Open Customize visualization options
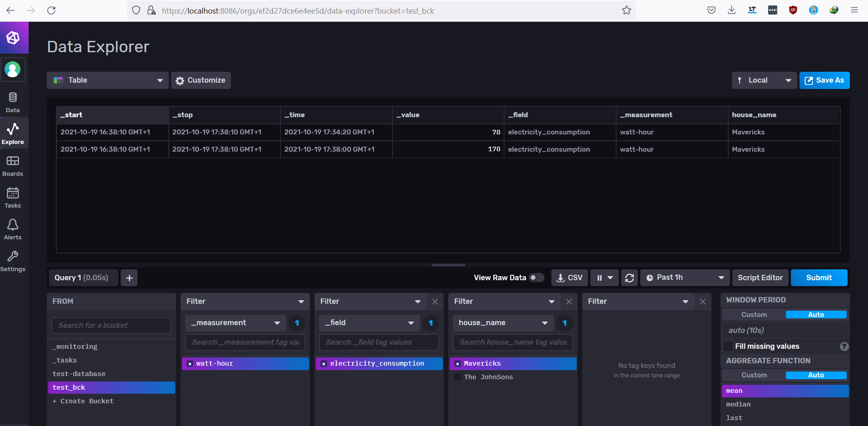This screenshot has height=426, width=868. (201, 80)
